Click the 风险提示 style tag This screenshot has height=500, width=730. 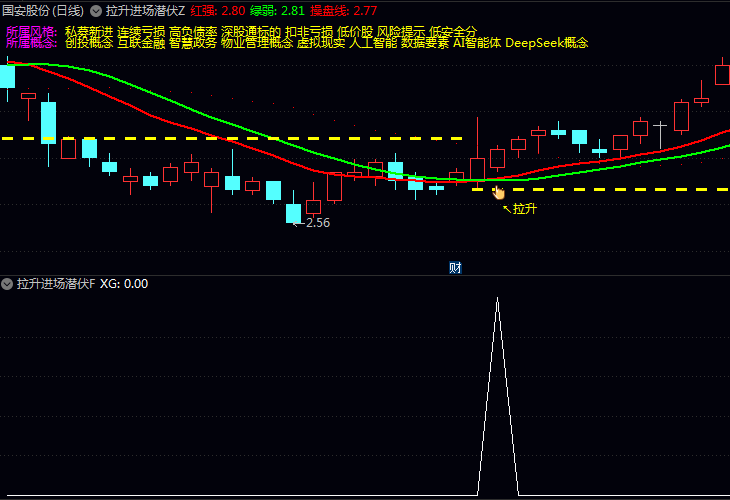click(x=400, y=32)
